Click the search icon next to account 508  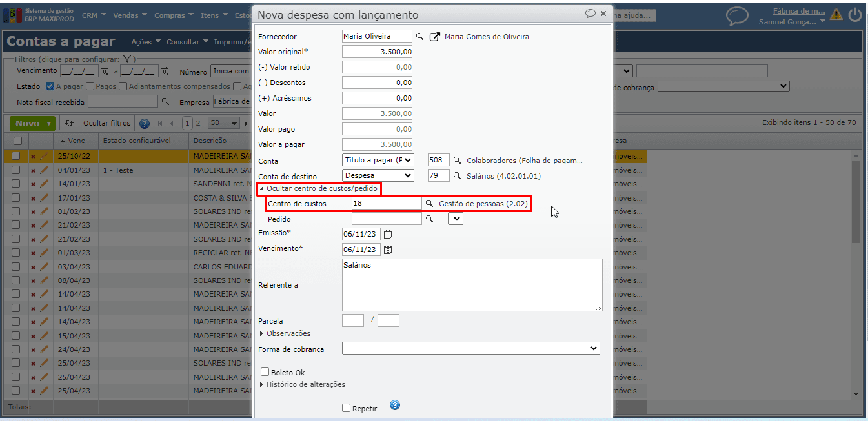click(457, 160)
